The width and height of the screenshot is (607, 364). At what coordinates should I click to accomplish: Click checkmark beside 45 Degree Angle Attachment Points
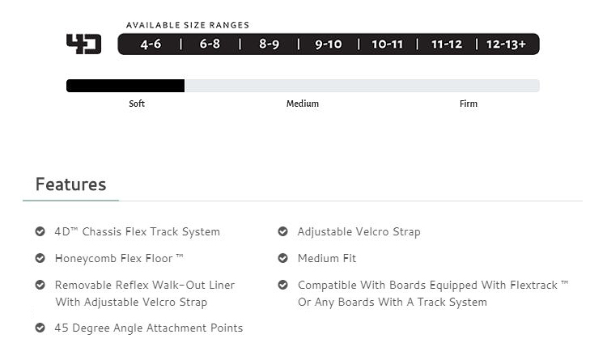point(40,328)
